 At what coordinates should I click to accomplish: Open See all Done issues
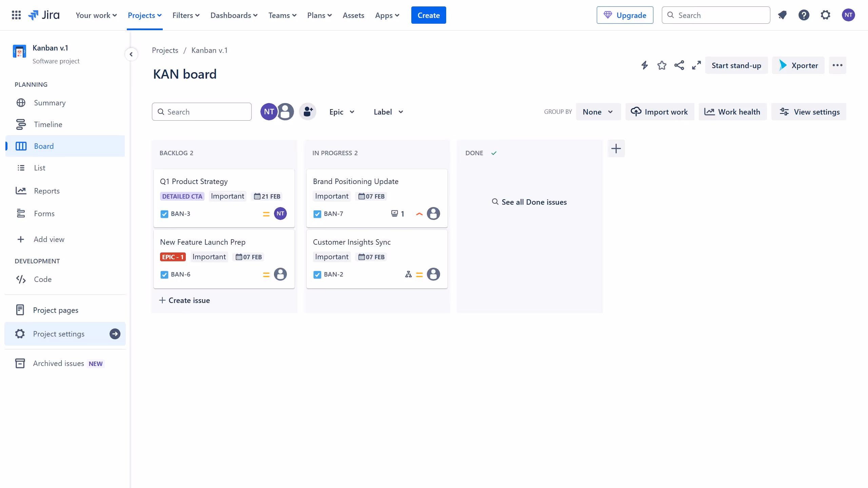529,202
